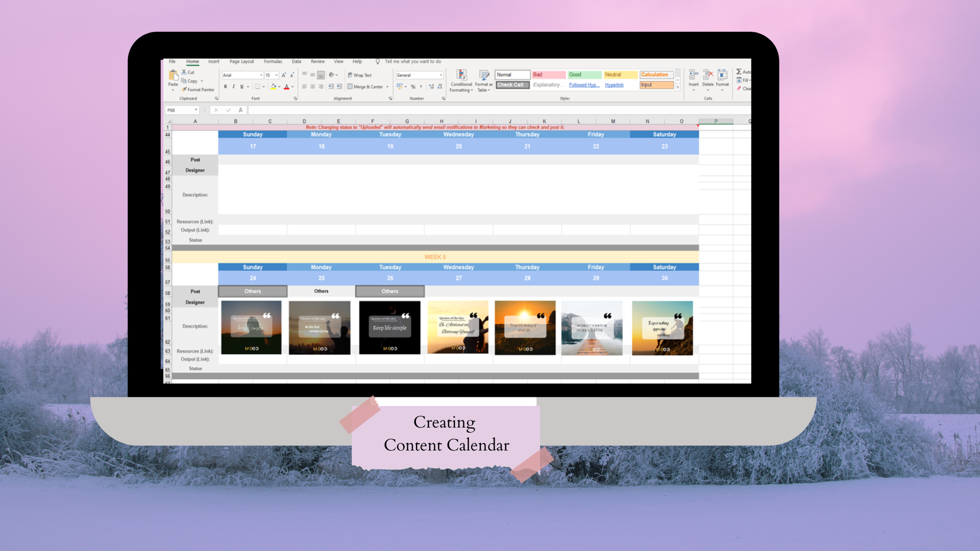This screenshot has width=980, height=551.
Task: Toggle Bold formatting
Action: [x=226, y=87]
